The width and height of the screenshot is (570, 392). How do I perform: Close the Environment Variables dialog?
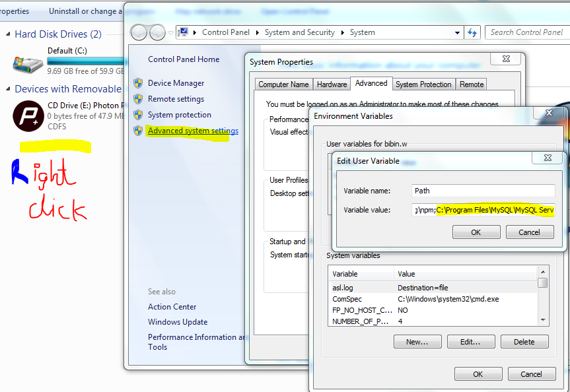[549, 113]
